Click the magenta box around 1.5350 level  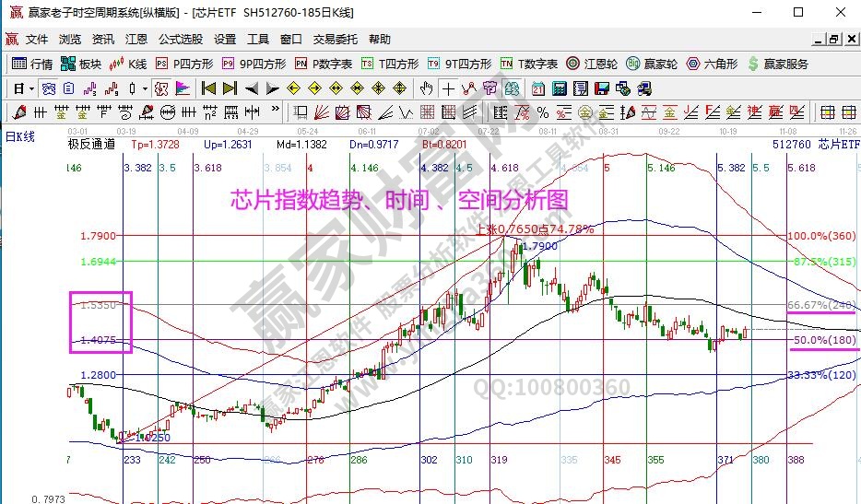click(x=101, y=322)
